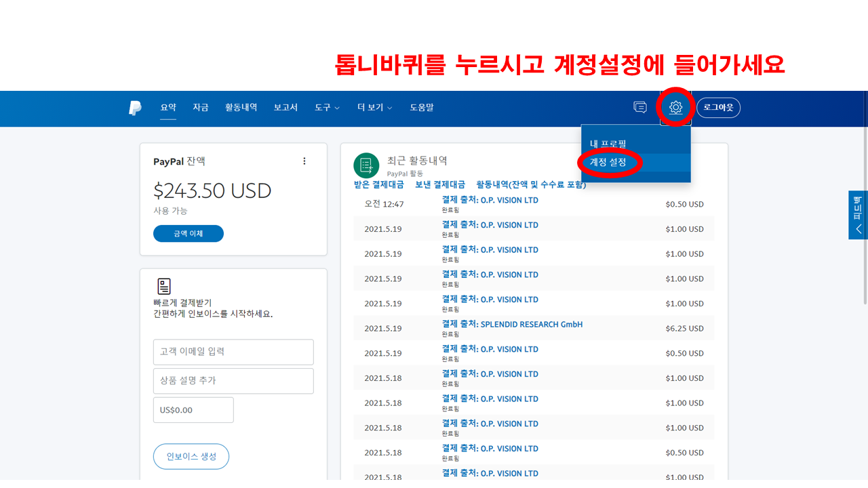Click the 로그아웃 button
The image size is (868, 488).
pos(718,108)
